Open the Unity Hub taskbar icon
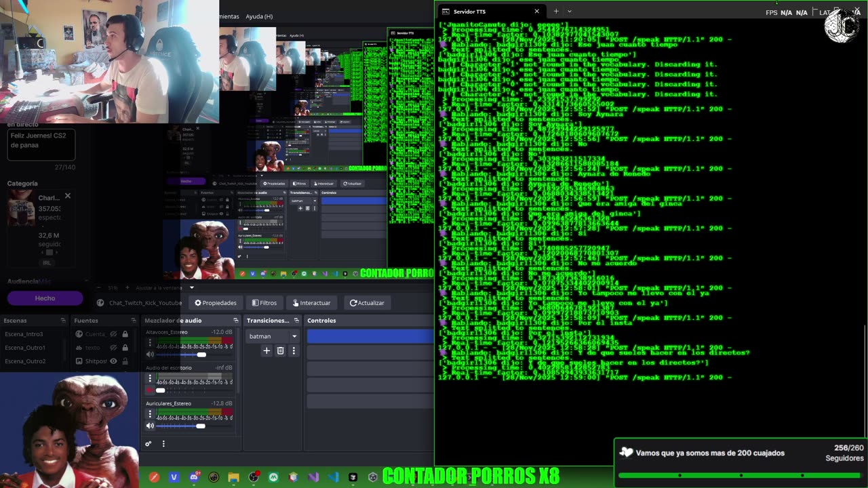 372,477
